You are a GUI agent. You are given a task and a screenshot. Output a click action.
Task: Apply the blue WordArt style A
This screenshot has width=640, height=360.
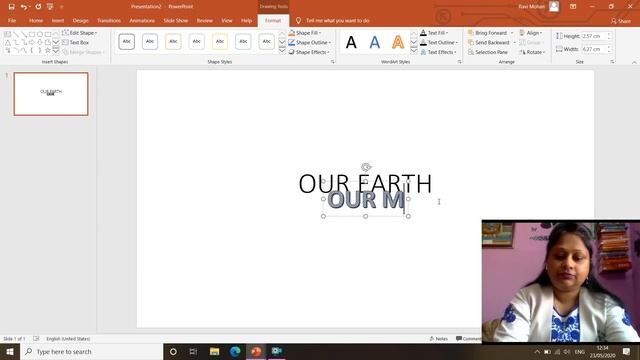pyautogui.click(x=375, y=42)
